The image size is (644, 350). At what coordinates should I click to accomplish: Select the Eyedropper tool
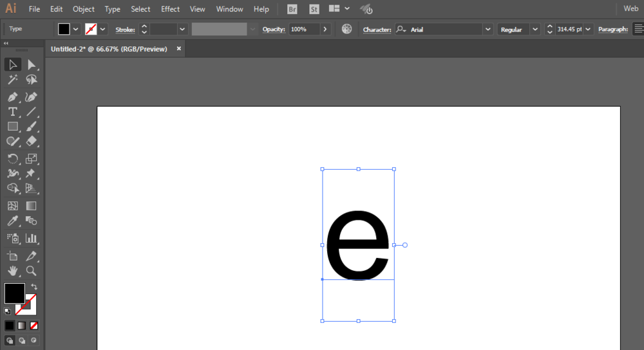click(x=12, y=221)
